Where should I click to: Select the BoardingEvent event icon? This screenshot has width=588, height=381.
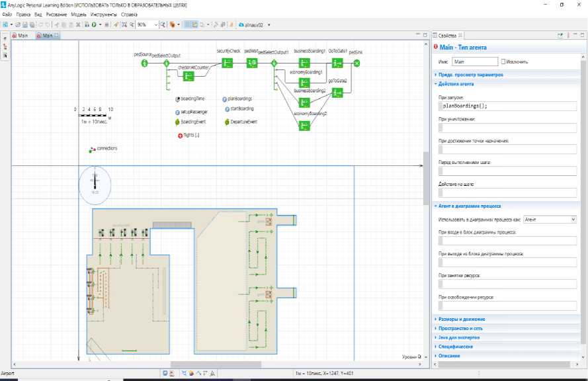[x=177, y=122]
